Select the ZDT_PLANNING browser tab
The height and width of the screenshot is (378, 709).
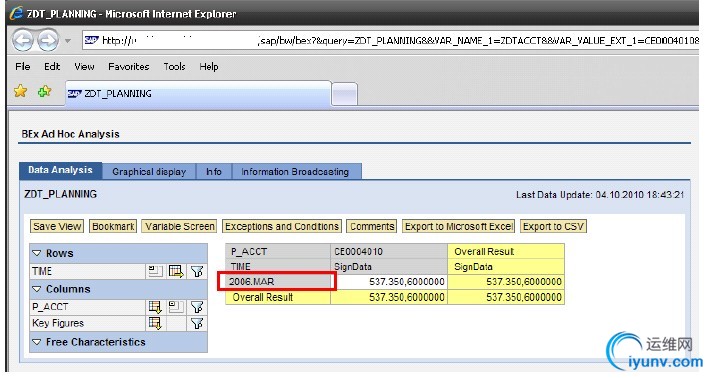point(198,94)
